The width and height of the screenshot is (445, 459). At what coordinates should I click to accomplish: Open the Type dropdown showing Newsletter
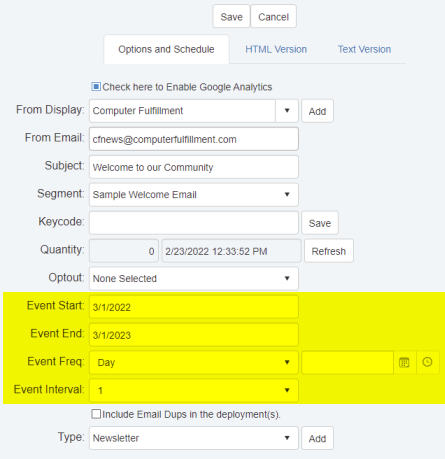click(194, 438)
